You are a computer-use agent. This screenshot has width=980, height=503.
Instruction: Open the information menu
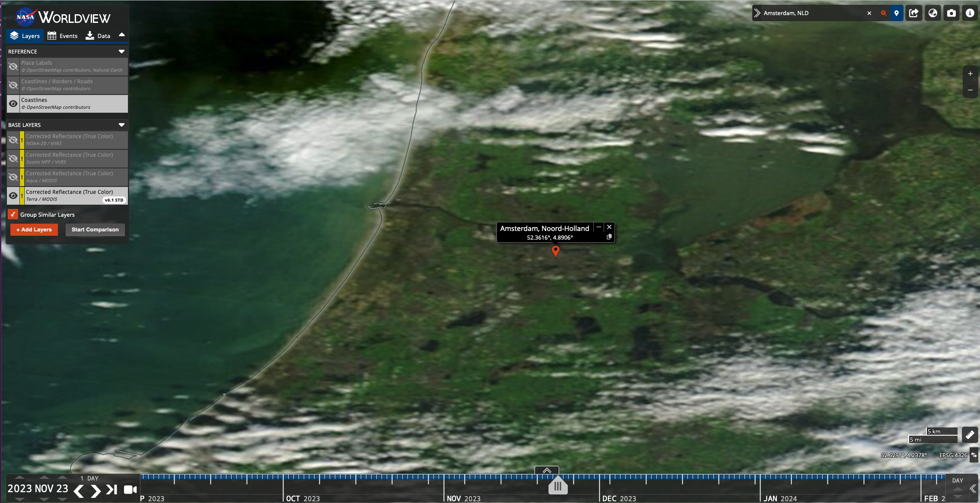(970, 13)
